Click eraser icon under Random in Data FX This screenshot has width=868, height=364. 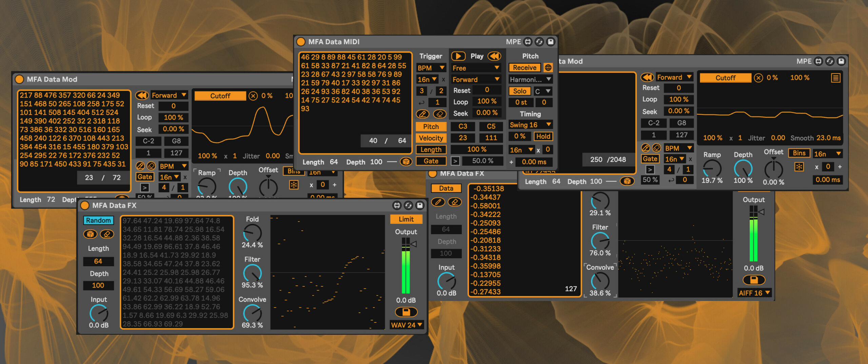(x=107, y=234)
